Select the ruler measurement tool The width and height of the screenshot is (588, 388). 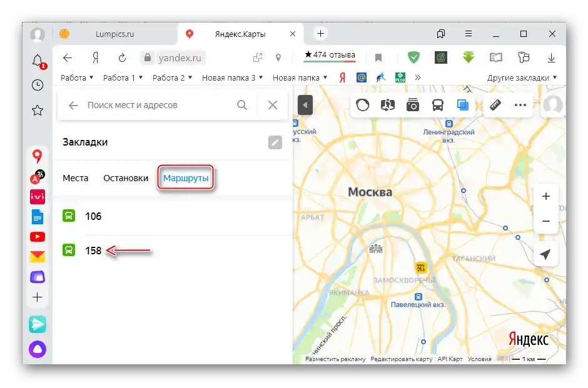[495, 105]
